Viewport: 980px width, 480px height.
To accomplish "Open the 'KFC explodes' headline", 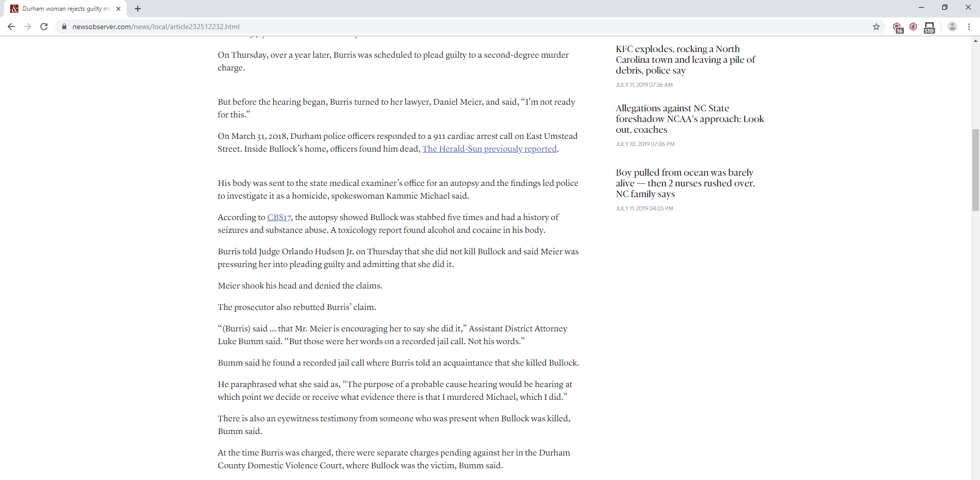I will point(684,59).
